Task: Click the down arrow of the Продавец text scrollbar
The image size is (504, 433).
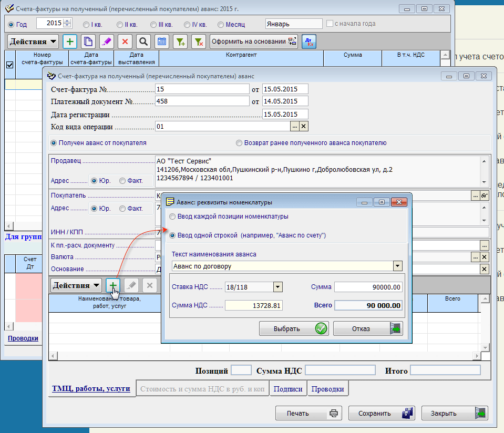Action: coord(484,182)
